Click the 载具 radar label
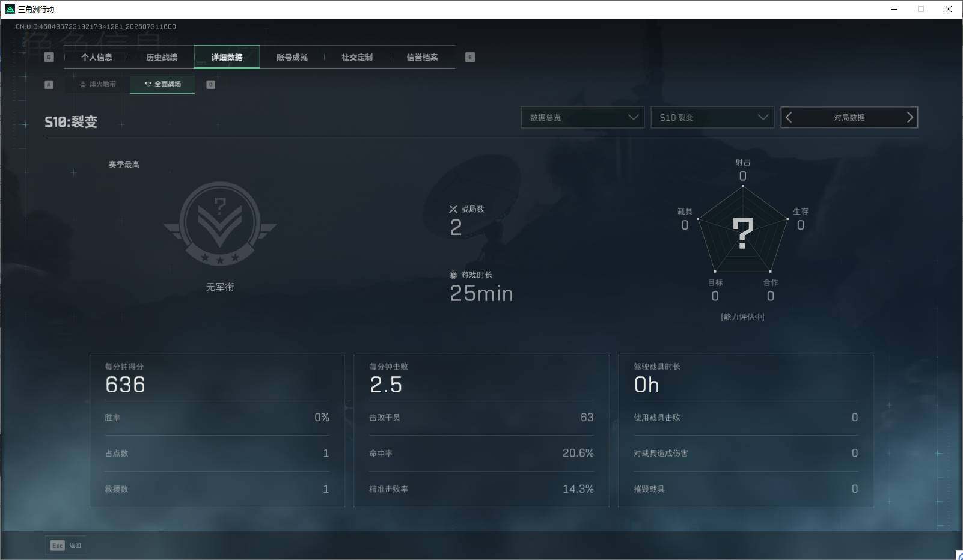The width and height of the screenshot is (963, 560). pyautogui.click(x=685, y=212)
